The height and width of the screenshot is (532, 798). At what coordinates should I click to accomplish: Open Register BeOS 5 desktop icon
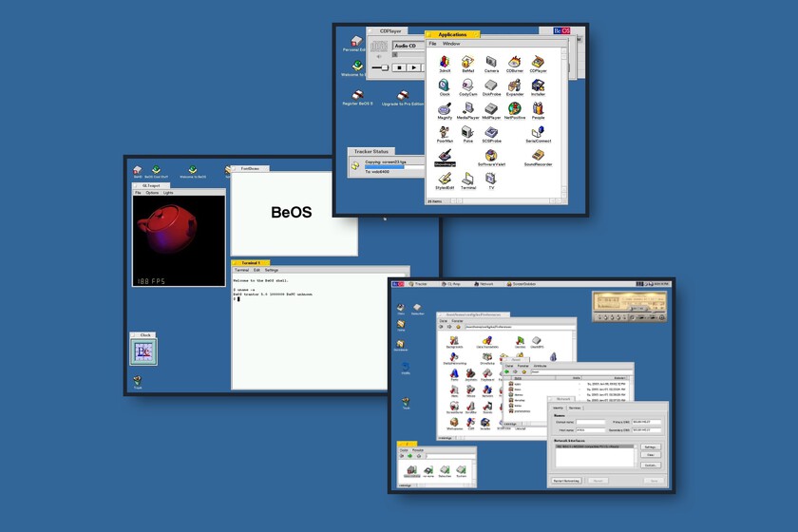(357, 97)
